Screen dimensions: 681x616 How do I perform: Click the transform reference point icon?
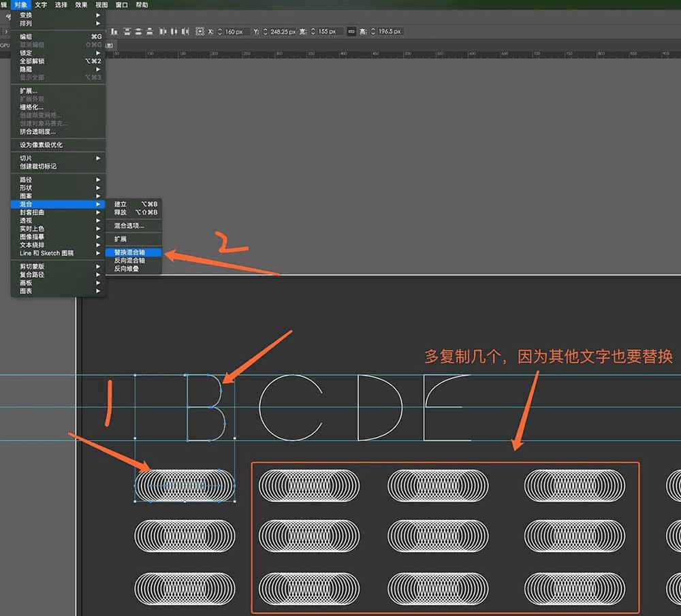tap(200, 31)
